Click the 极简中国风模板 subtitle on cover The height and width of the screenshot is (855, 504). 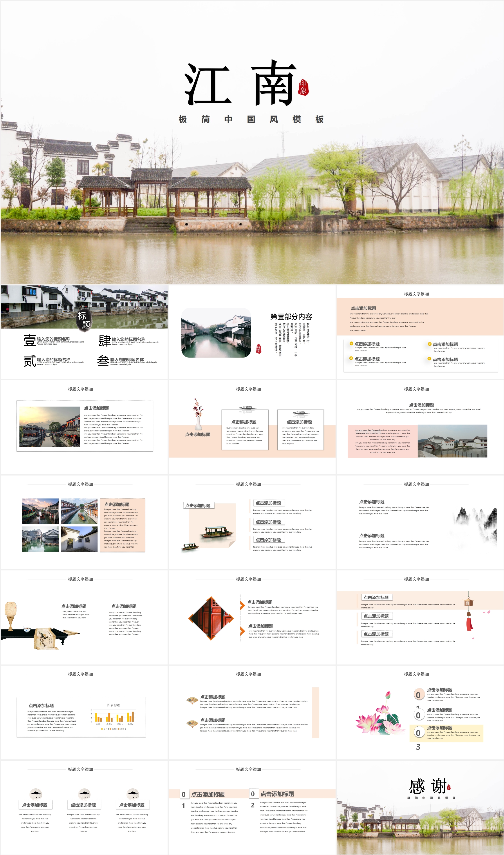click(x=251, y=119)
